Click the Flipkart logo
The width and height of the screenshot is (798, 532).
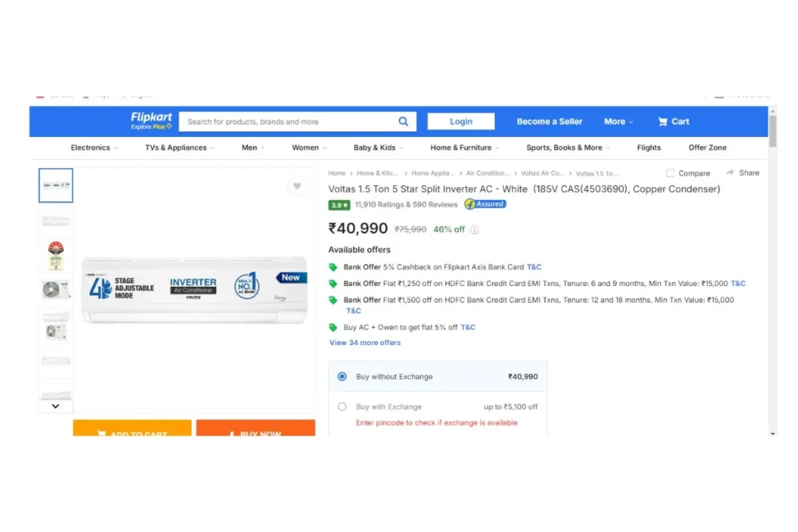[x=151, y=121]
